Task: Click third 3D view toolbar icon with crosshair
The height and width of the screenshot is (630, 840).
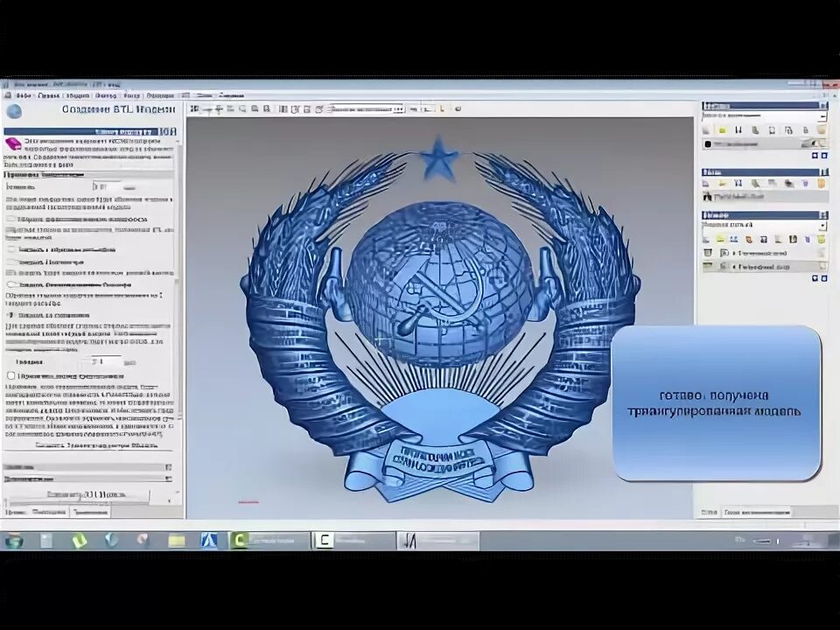Action: coord(219,108)
